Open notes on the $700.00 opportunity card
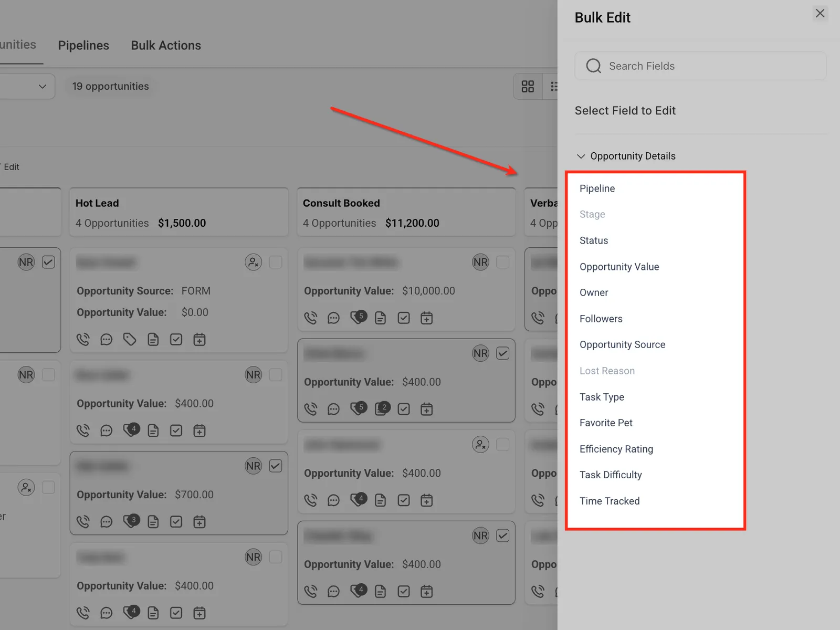This screenshot has height=630, width=840. tap(153, 522)
